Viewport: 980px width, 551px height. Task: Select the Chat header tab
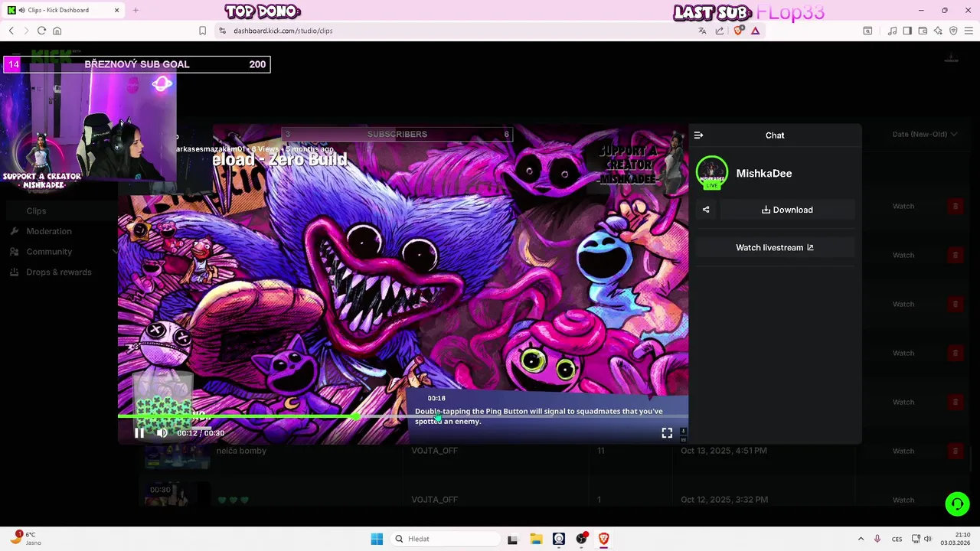(775, 135)
